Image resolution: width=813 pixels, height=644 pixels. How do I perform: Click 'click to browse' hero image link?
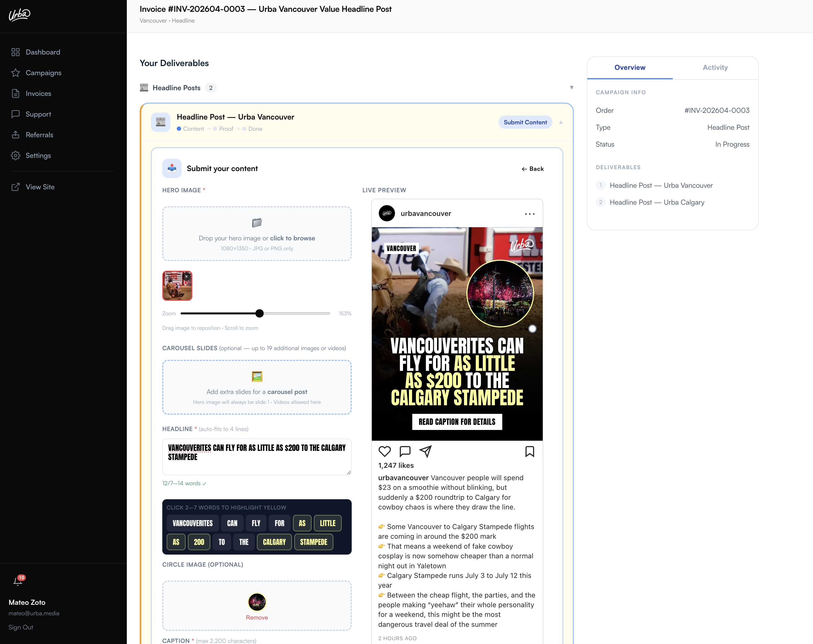(x=293, y=238)
